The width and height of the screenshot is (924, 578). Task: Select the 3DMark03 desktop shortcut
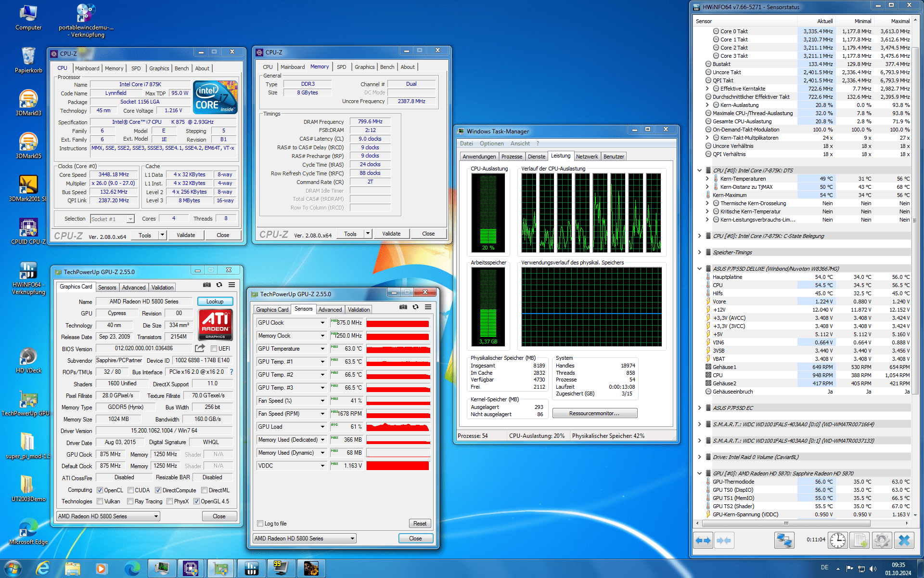(28, 103)
